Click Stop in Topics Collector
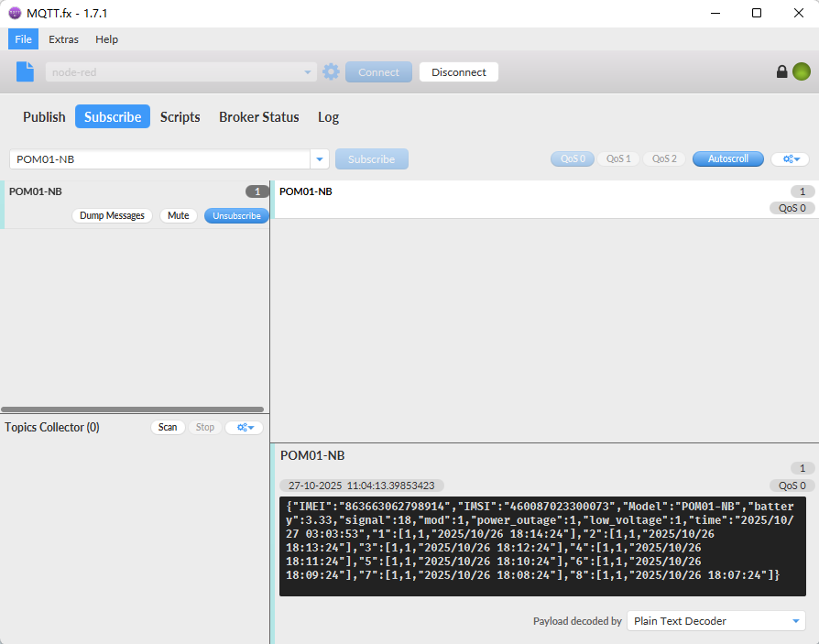Screen dimensions: 819x644 [x=205, y=427]
